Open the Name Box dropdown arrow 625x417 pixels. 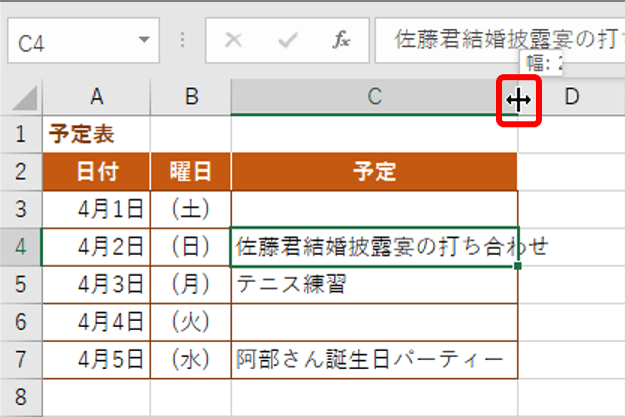pos(144,40)
